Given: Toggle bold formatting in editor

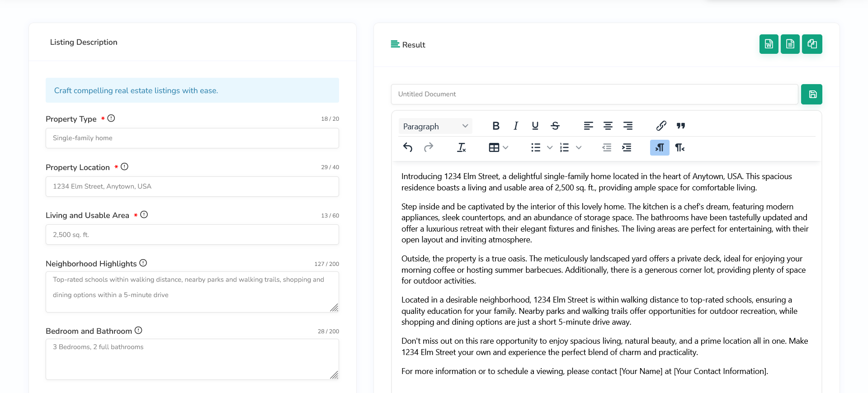Looking at the screenshot, I should tap(496, 126).
